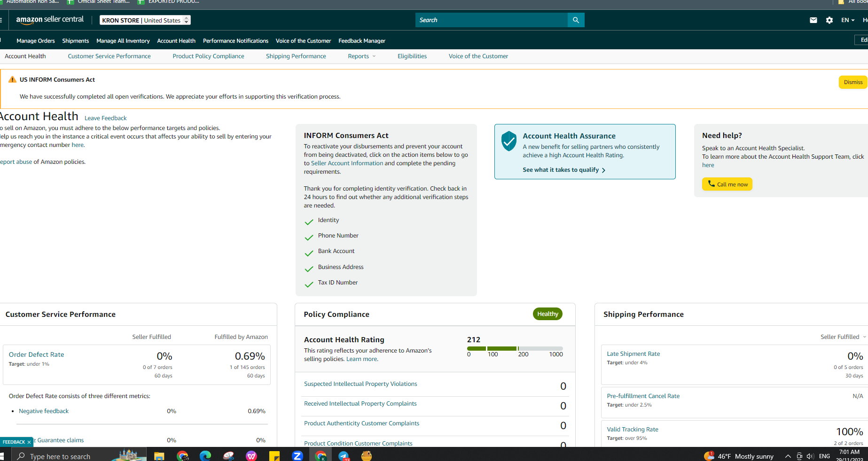Click the ENG input language indicator
This screenshot has height=461, width=868.
click(824, 456)
